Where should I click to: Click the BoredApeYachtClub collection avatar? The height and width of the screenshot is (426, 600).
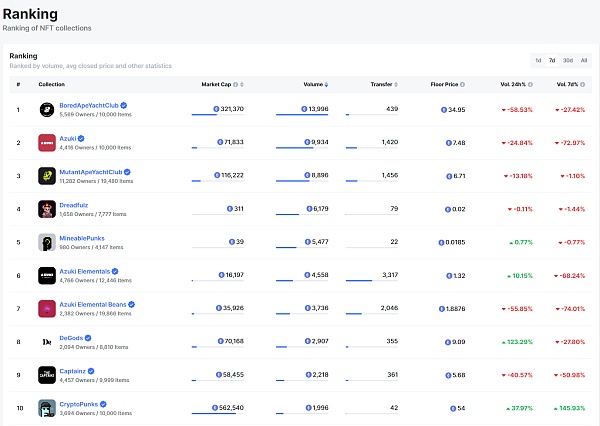pos(47,109)
